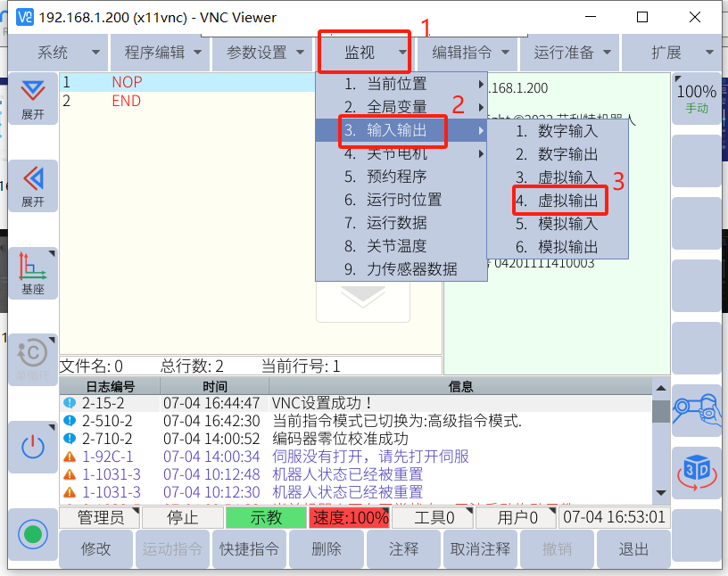The width and height of the screenshot is (728, 576).
Task: Click the 基座 coordinate system icon
Action: [33, 274]
